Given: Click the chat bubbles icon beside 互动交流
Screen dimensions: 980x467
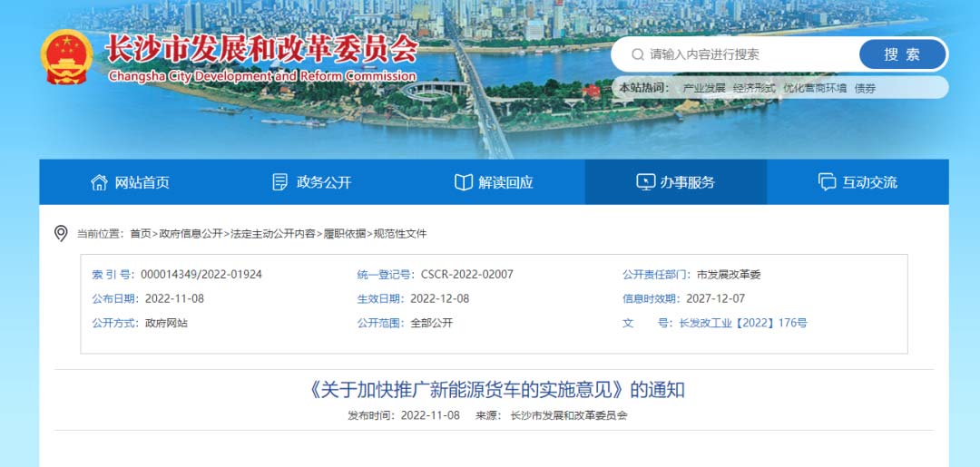Looking at the screenshot, I should (x=827, y=182).
